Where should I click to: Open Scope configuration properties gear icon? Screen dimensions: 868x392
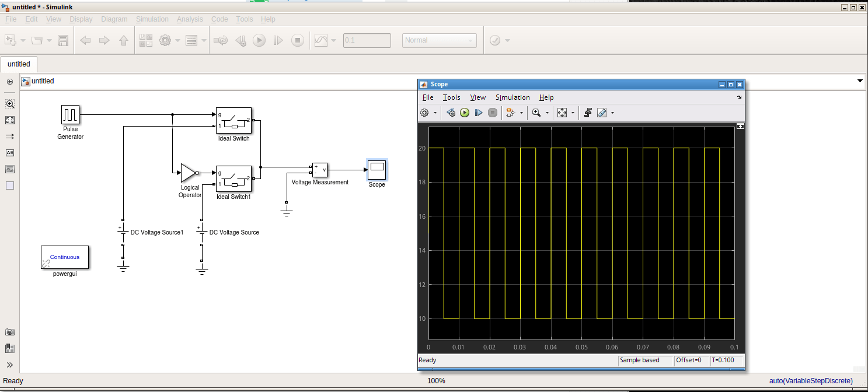click(424, 113)
